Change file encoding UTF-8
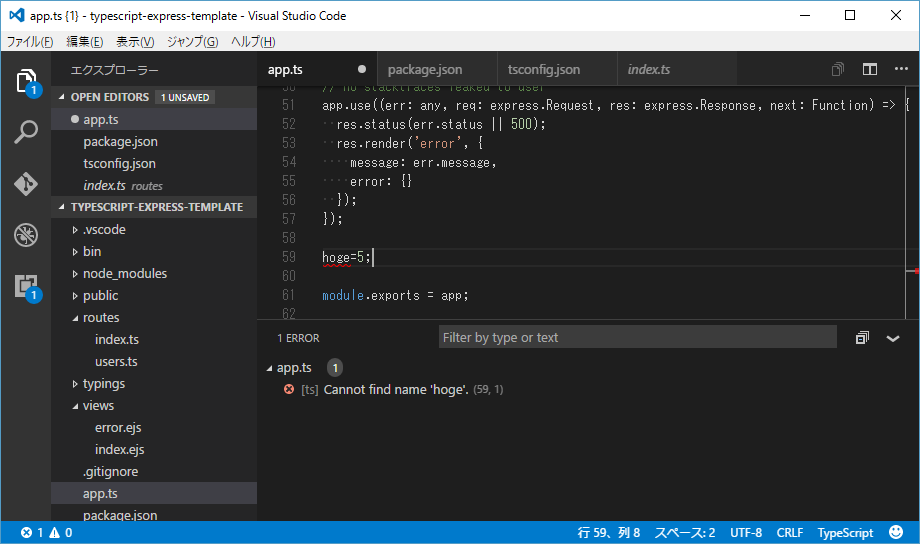 (x=746, y=532)
